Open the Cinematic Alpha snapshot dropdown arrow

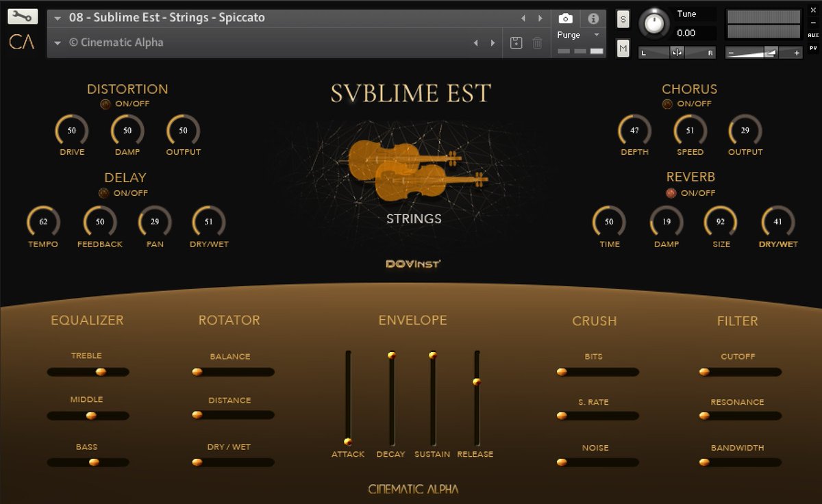point(58,43)
